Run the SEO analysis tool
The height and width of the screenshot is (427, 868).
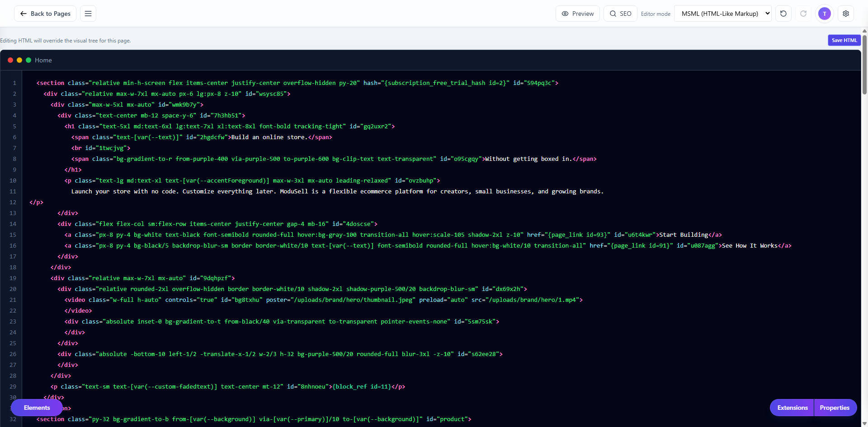620,14
